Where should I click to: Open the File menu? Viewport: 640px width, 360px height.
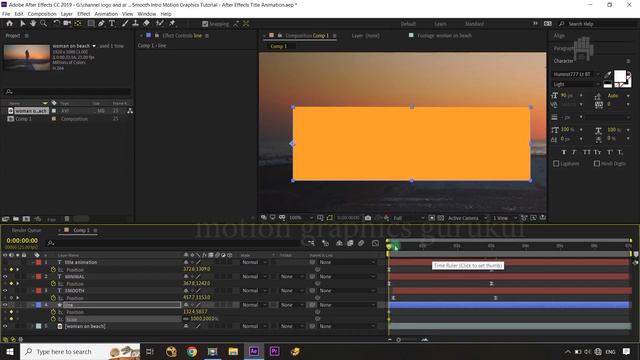point(6,14)
